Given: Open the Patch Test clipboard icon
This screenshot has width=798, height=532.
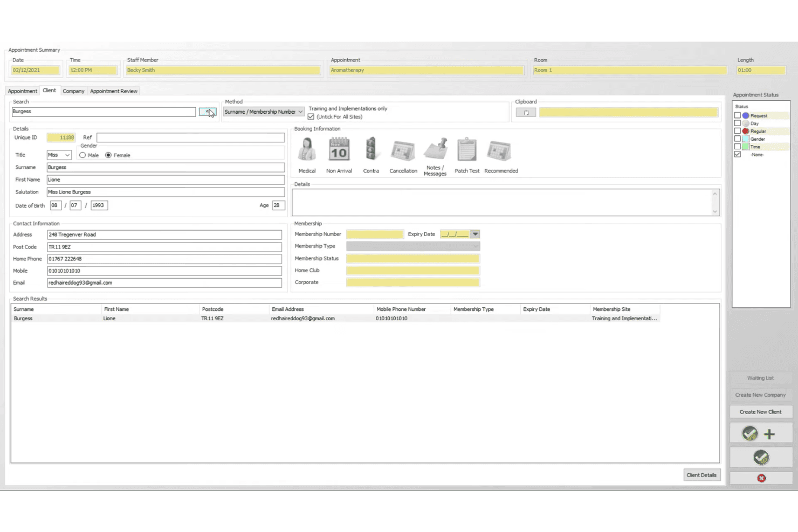Looking at the screenshot, I should (x=467, y=149).
